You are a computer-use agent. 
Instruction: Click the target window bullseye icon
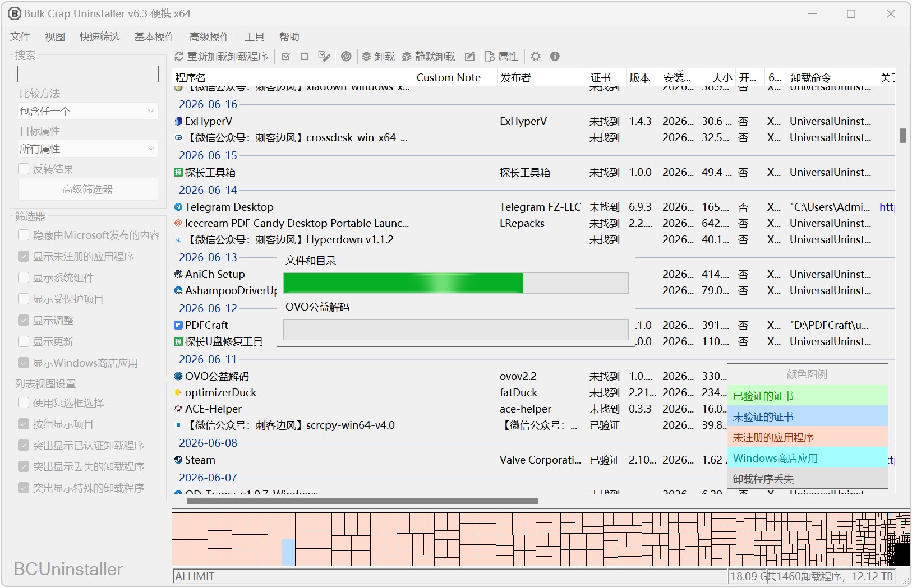point(347,57)
